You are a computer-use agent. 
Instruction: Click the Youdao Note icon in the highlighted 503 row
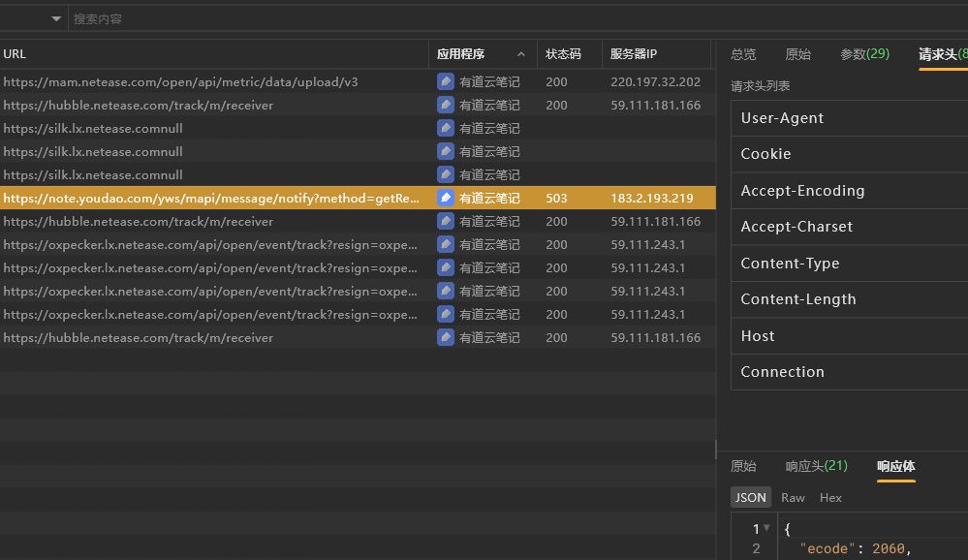coord(446,198)
